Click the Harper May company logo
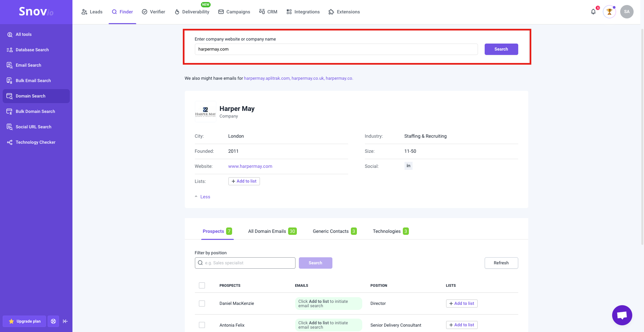This screenshot has height=332, width=644. pyautogui.click(x=205, y=112)
